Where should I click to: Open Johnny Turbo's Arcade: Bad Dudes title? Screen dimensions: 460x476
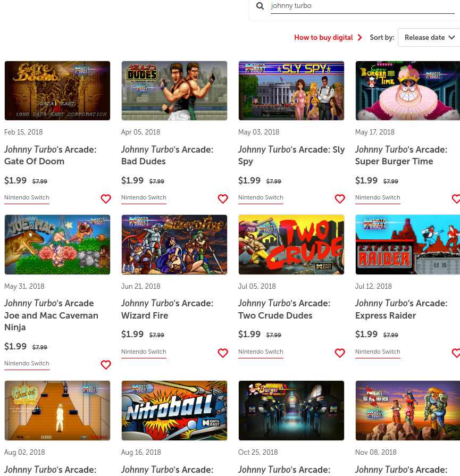coord(168,155)
